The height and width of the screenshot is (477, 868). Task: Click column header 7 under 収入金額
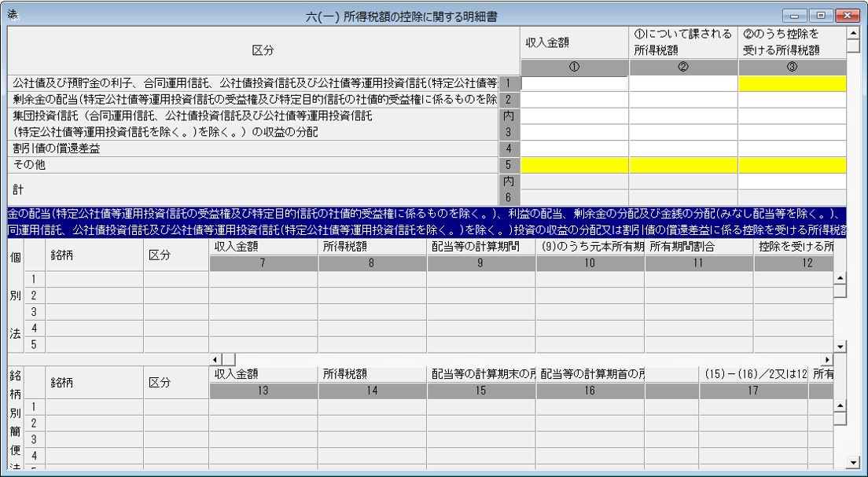(263, 263)
